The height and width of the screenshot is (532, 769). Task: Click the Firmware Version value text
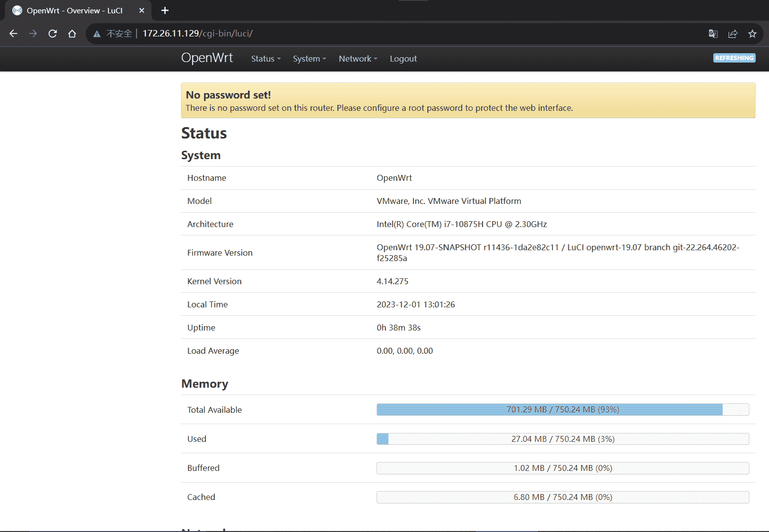[558, 253]
